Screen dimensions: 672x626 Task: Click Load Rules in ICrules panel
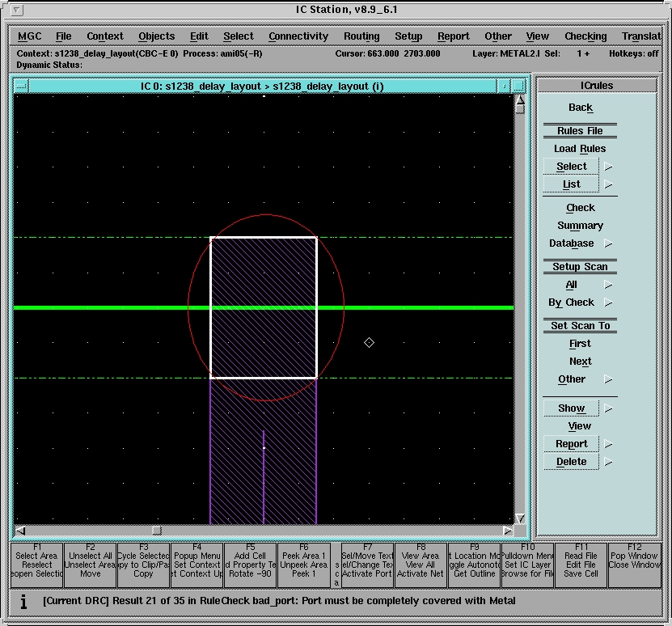580,149
